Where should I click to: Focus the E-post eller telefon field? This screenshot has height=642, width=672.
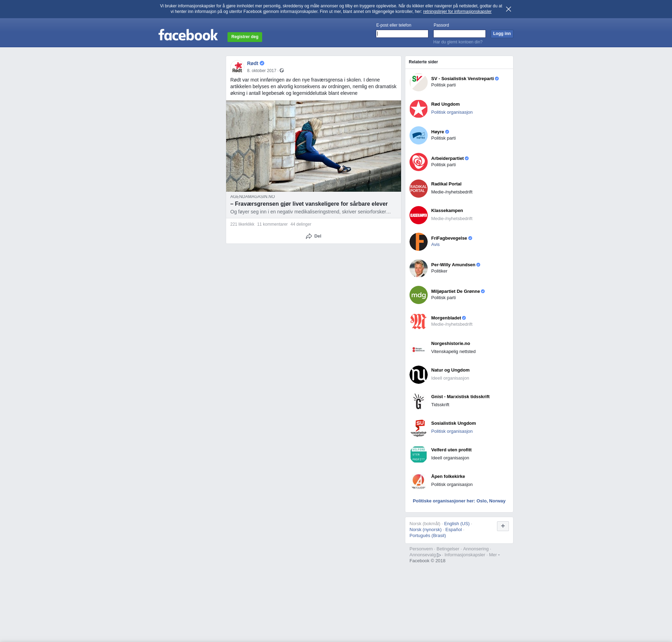[402, 34]
